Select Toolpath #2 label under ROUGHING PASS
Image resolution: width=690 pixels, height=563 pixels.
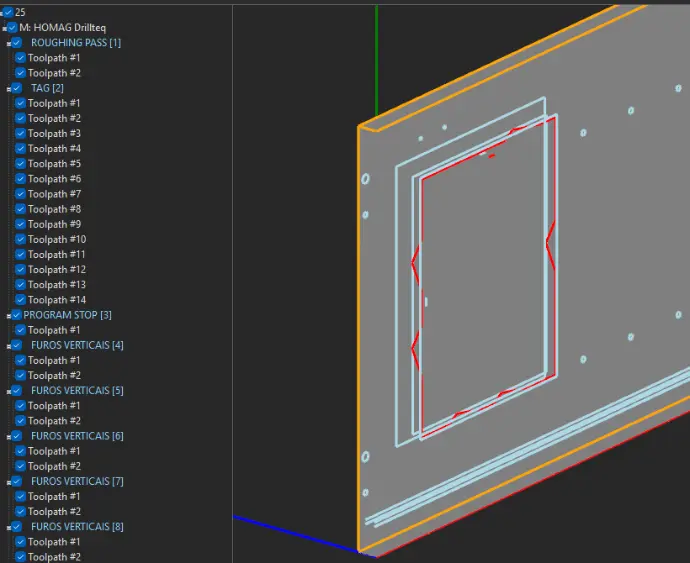click(x=54, y=73)
